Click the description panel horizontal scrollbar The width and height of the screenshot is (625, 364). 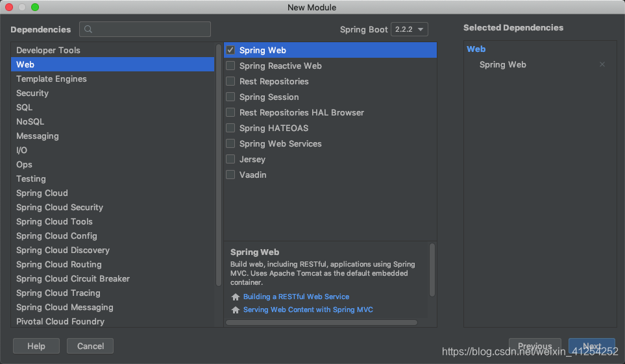click(x=322, y=322)
